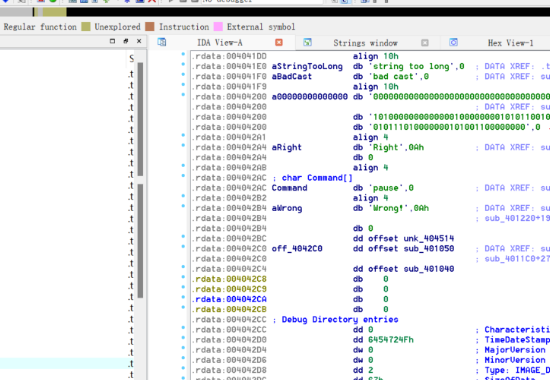This screenshot has height=380, width=550.
Task: Click the pink External symbol legend swatch
Action: (x=218, y=27)
